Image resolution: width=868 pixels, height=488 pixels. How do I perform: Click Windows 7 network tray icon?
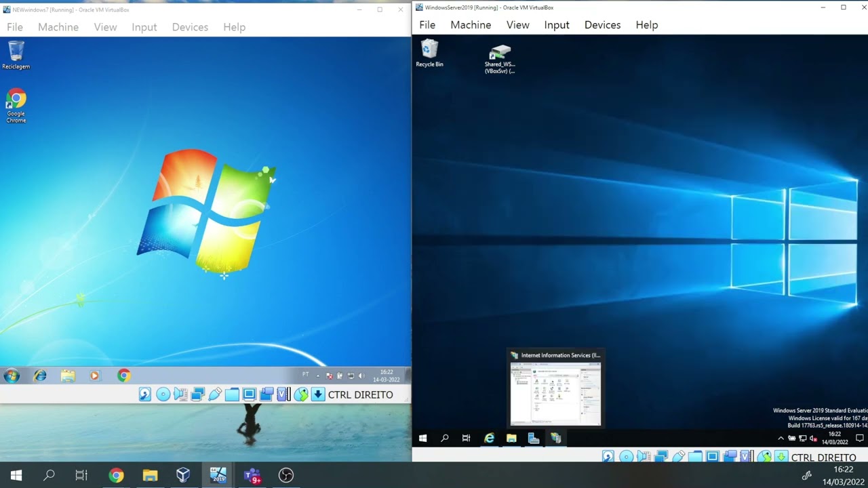click(x=350, y=375)
